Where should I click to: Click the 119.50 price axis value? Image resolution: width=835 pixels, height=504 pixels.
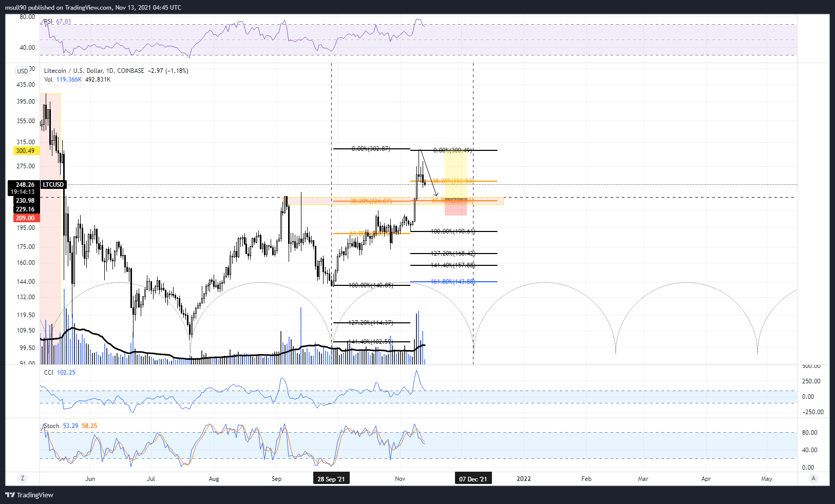(26, 315)
